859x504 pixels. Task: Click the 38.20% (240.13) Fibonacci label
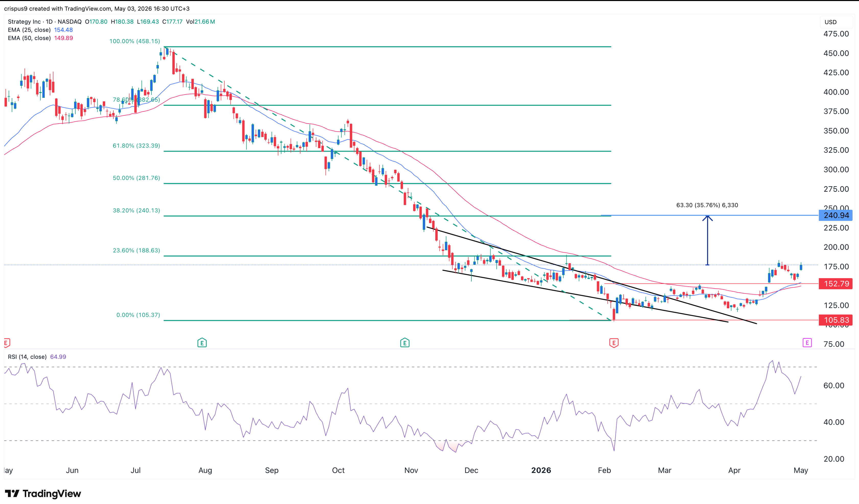click(136, 211)
